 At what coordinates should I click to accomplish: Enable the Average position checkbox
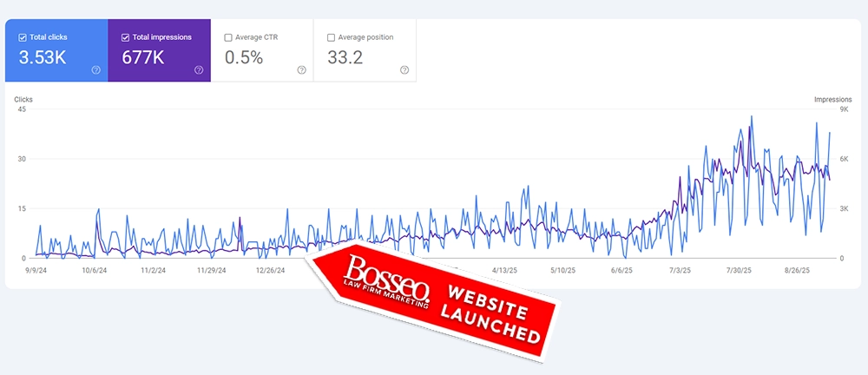(331, 37)
